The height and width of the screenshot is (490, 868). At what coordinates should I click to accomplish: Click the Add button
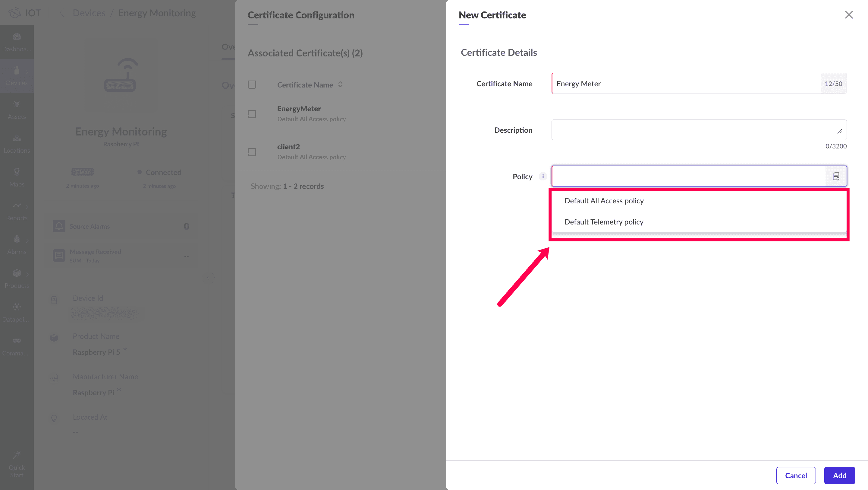click(839, 475)
